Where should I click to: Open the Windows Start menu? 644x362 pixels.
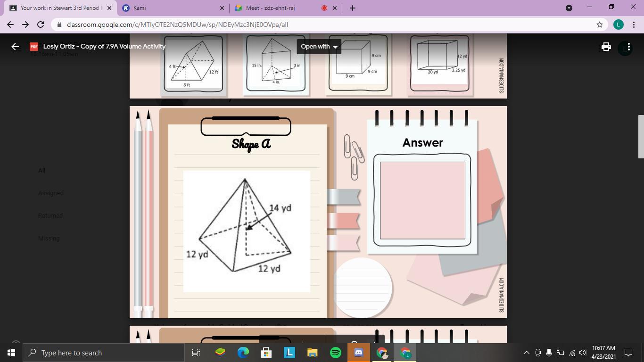tap(11, 353)
